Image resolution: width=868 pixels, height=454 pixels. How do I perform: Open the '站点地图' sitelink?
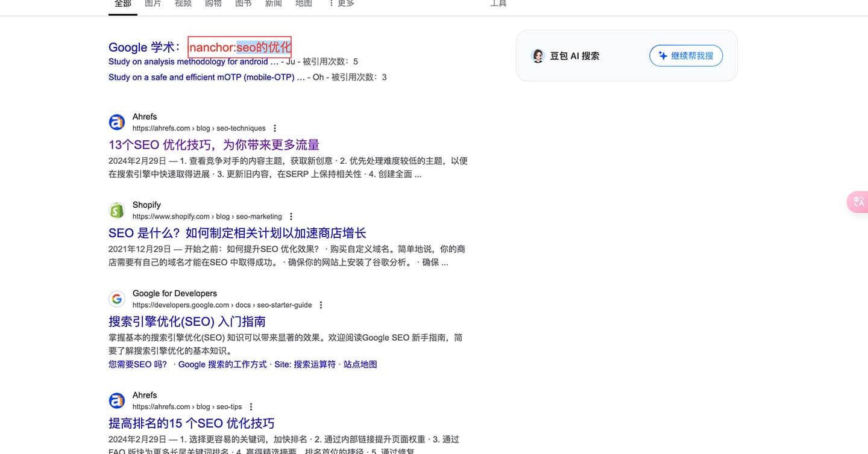click(x=360, y=364)
